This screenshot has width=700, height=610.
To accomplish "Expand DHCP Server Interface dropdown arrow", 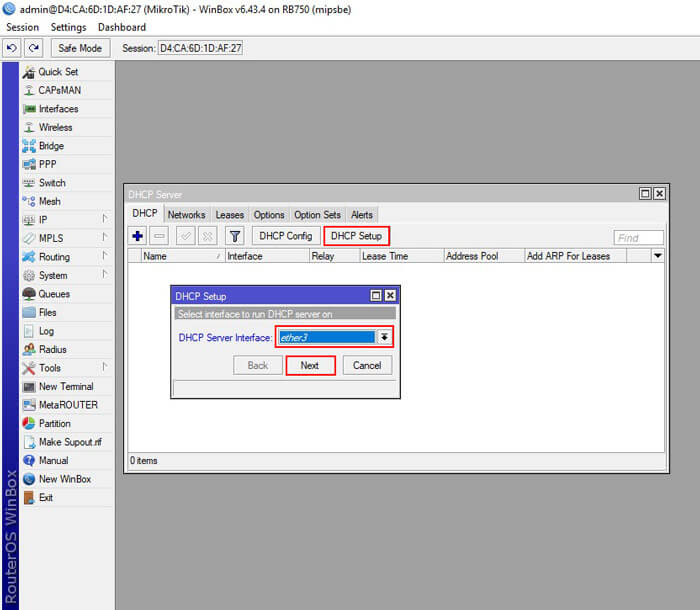I will (x=384, y=337).
